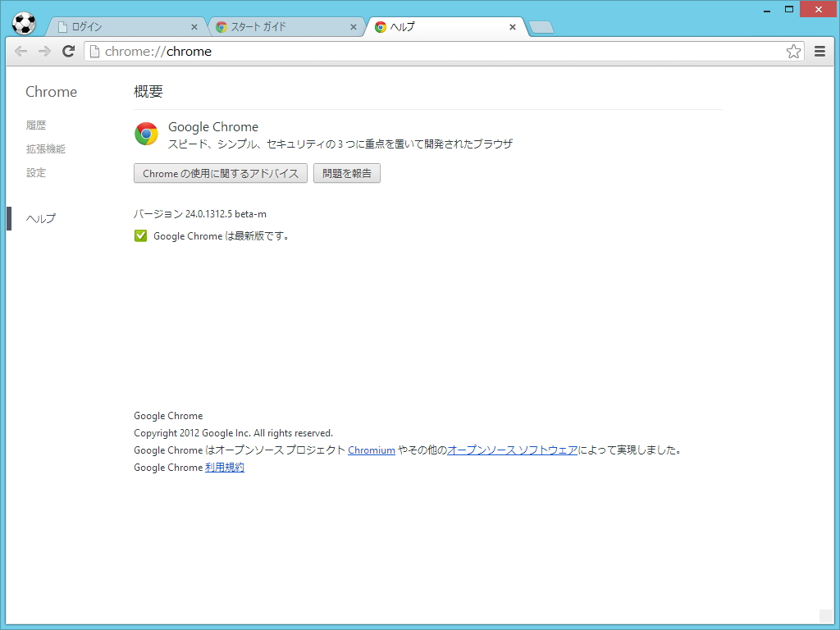Image resolution: width=840 pixels, height=630 pixels.
Task: Reload the current page
Action: (68, 51)
